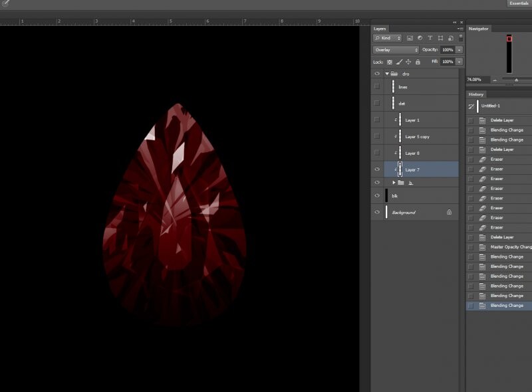532x392 pixels.
Task: Click the adjustment layer filter icon
Action: (x=420, y=39)
